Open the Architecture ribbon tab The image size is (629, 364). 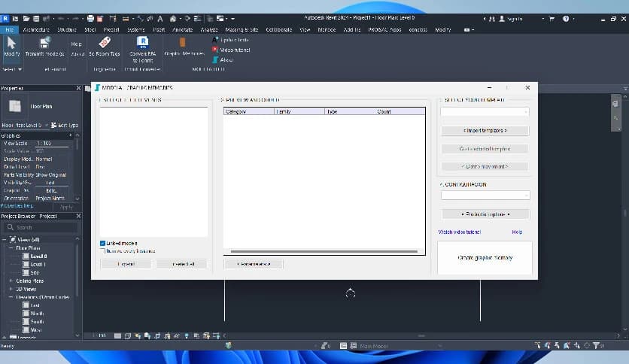(36, 29)
